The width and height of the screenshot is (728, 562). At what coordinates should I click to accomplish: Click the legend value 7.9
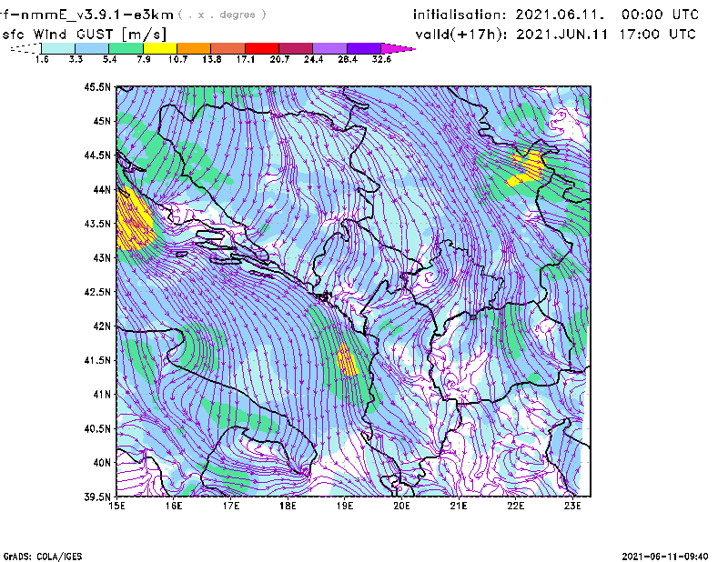pos(144,59)
